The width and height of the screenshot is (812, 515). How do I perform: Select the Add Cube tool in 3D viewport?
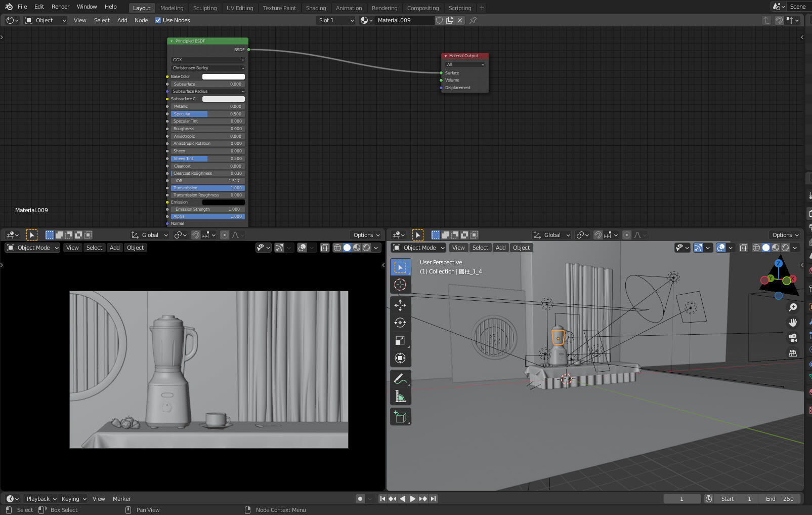pyautogui.click(x=400, y=416)
